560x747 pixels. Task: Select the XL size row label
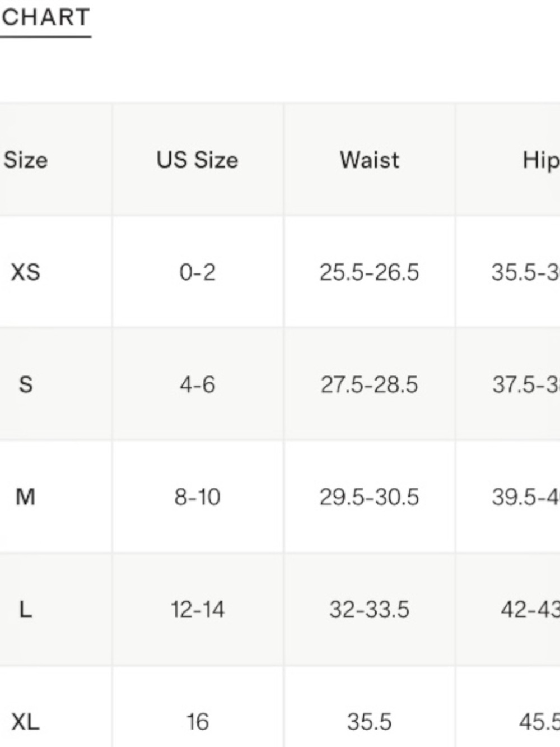[26, 721]
